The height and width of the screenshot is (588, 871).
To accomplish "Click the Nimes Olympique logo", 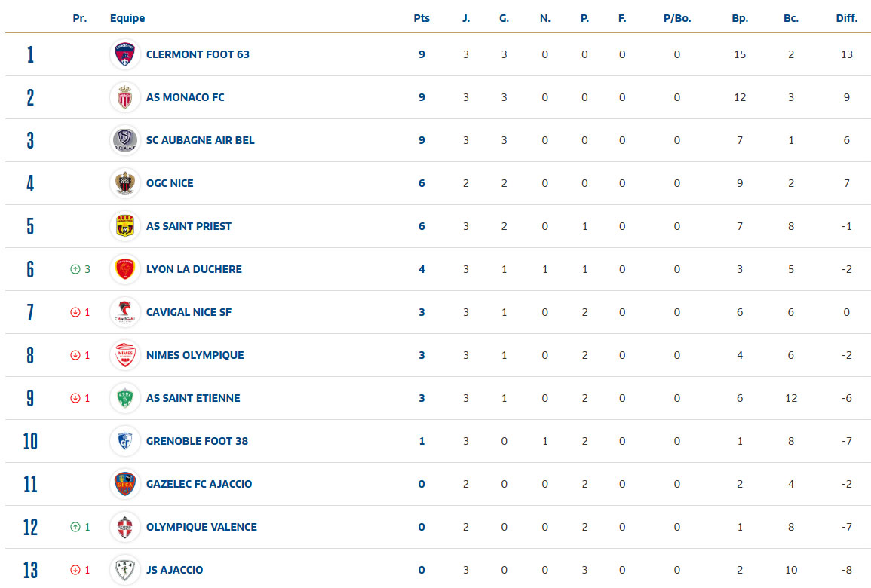I will pos(124,355).
